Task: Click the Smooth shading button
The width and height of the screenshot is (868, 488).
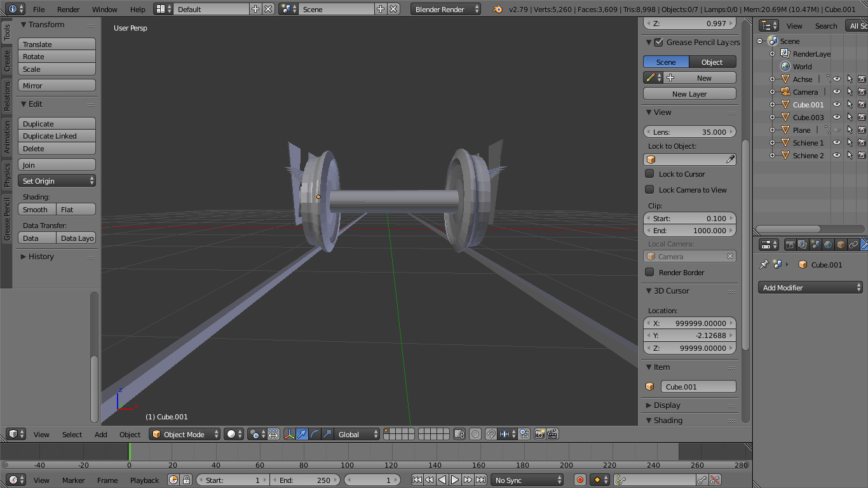Action: click(x=37, y=210)
